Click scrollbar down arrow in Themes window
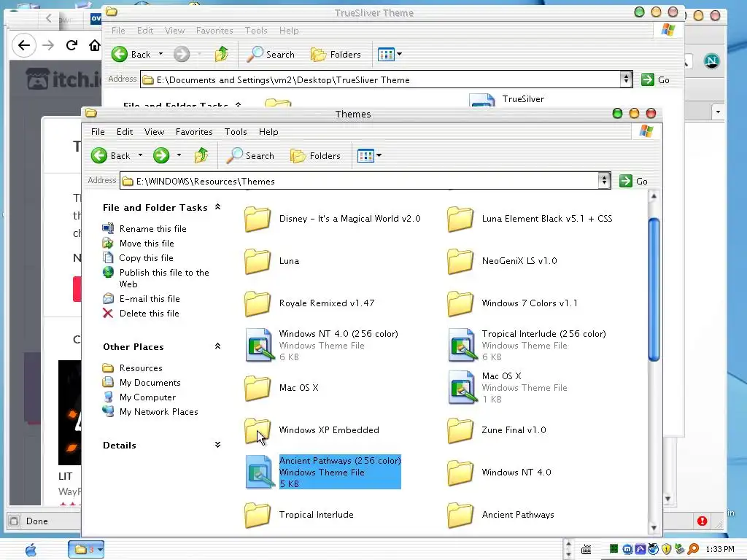This screenshot has width=747, height=560. pyautogui.click(x=654, y=528)
